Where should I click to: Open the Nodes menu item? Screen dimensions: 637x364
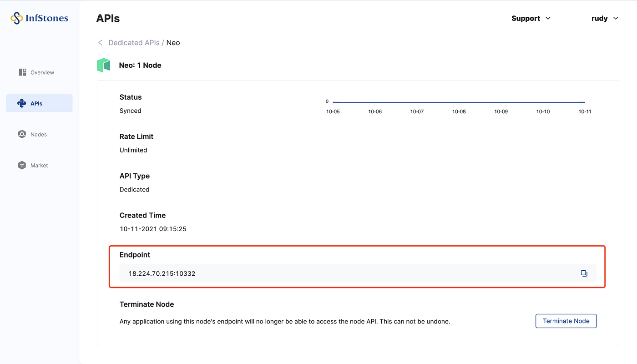click(39, 134)
